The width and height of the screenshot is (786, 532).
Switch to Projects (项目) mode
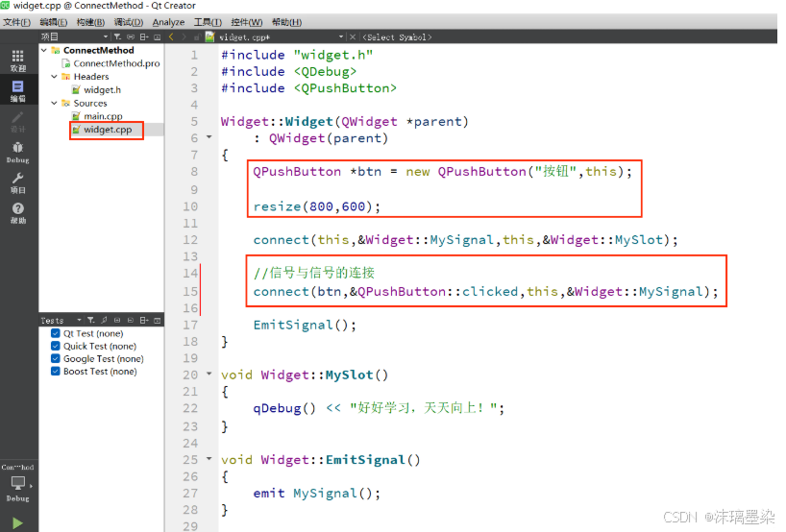(18, 182)
